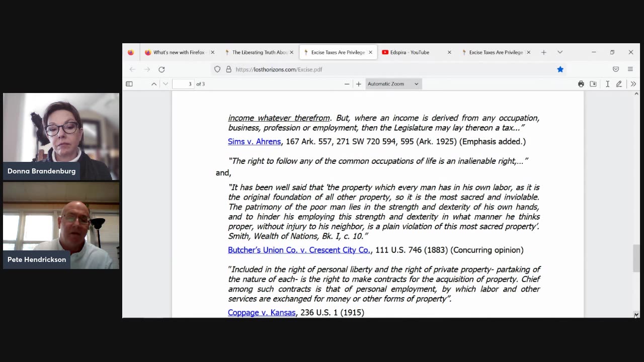Image resolution: width=644 pixels, height=362 pixels.
Task: Go to previous PDF page
Action: coord(154,84)
